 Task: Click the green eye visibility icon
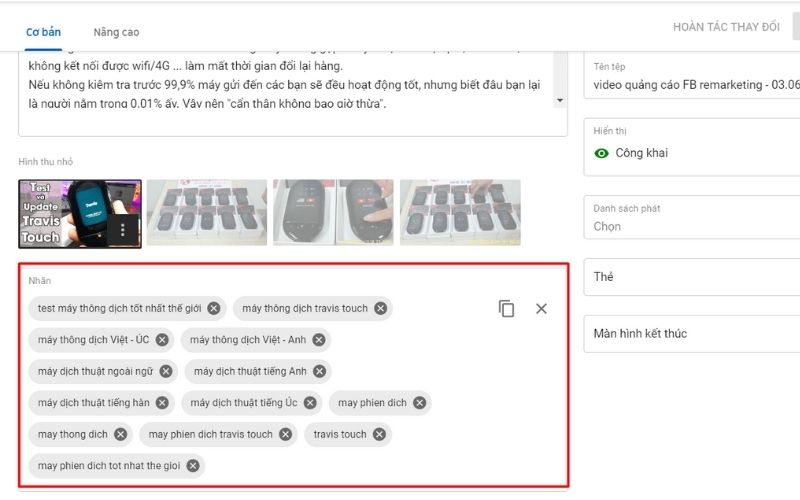(x=602, y=153)
